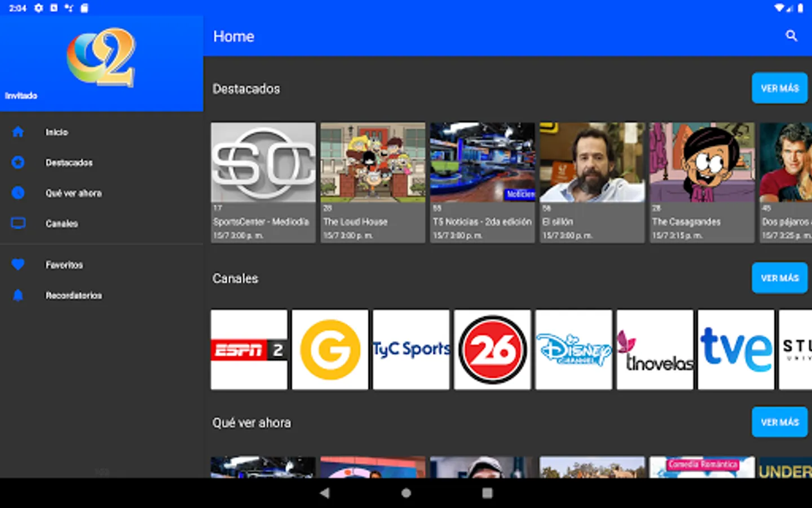Open The Casagrandes program card
The width and height of the screenshot is (812, 508).
[701, 183]
